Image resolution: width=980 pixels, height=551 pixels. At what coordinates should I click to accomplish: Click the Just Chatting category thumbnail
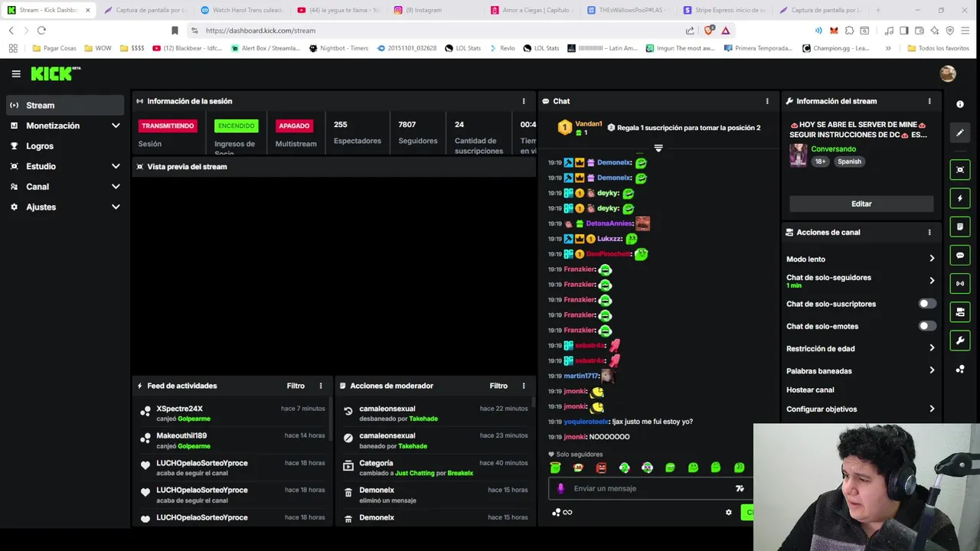pos(799,155)
